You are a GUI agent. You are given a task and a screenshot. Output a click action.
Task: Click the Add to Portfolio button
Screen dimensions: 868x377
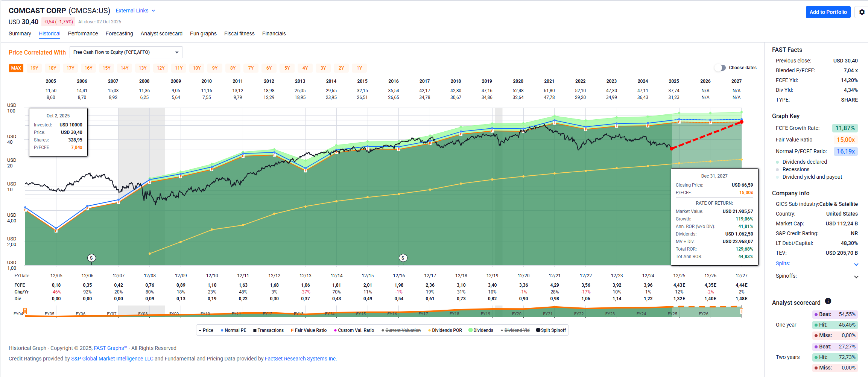[x=828, y=12]
